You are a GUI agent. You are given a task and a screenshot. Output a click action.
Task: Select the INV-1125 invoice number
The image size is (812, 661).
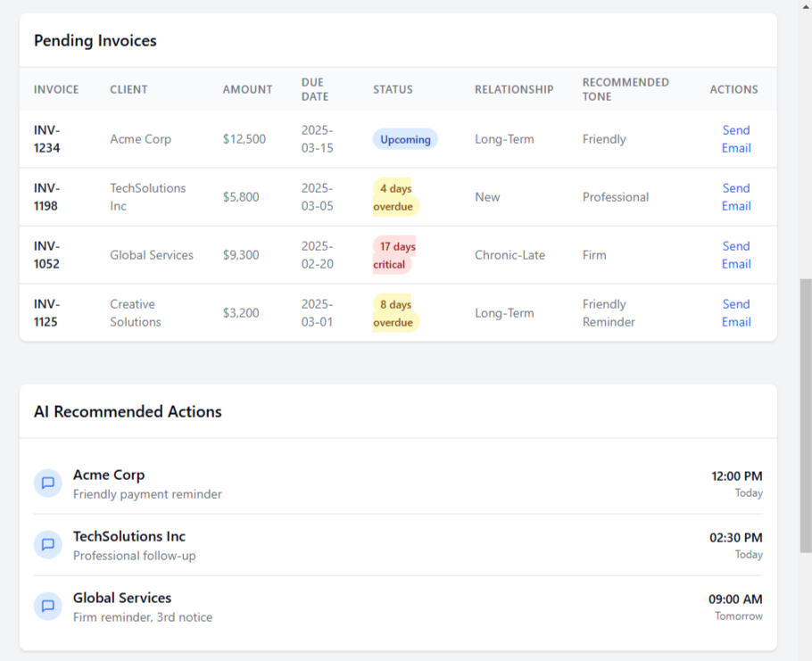(46, 313)
